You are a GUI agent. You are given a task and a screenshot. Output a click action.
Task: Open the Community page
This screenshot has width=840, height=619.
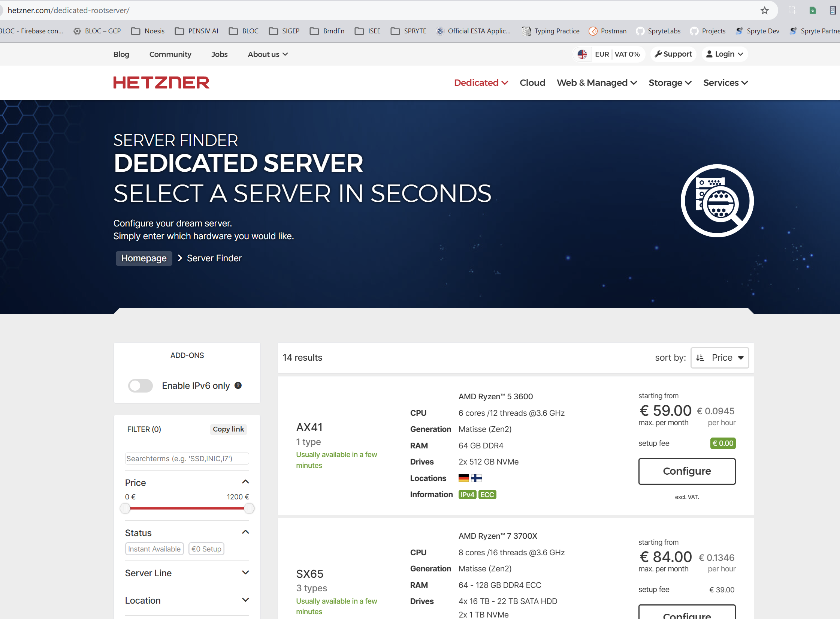[x=170, y=54]
